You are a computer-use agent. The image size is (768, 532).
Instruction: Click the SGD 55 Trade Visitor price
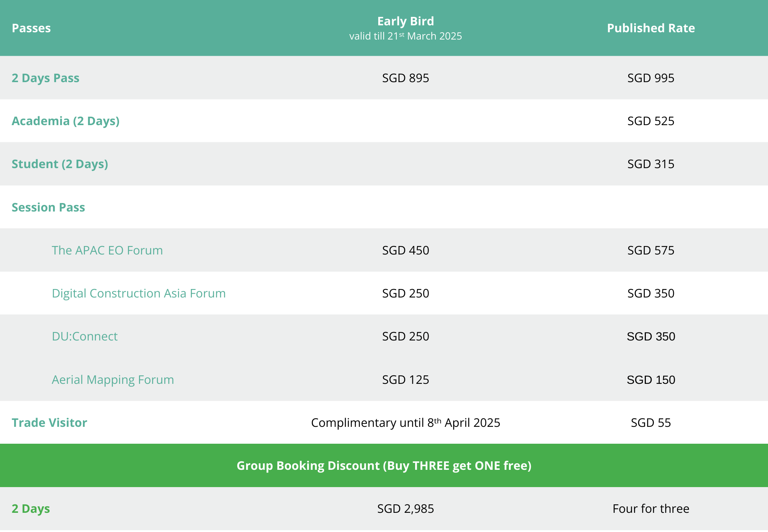coord(651,423)
